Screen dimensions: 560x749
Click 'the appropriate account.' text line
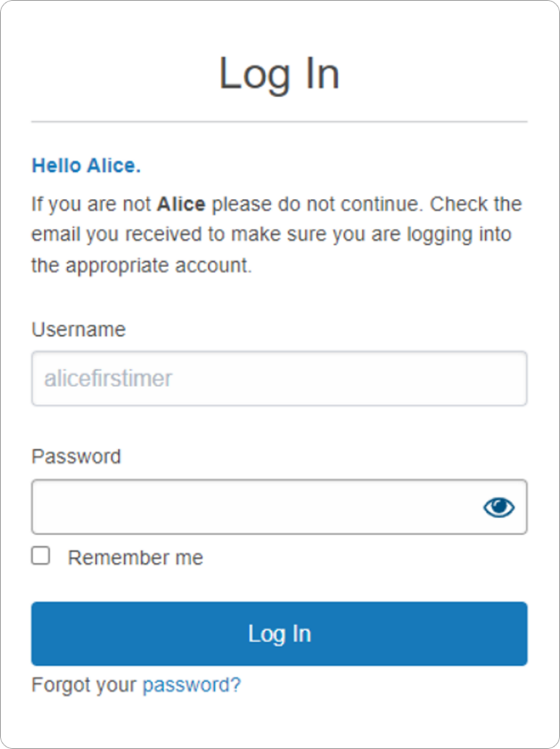141,265
